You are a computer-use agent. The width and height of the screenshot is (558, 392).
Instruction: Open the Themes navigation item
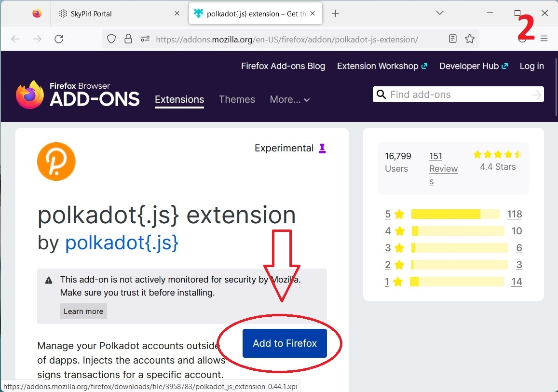point(237,99)
